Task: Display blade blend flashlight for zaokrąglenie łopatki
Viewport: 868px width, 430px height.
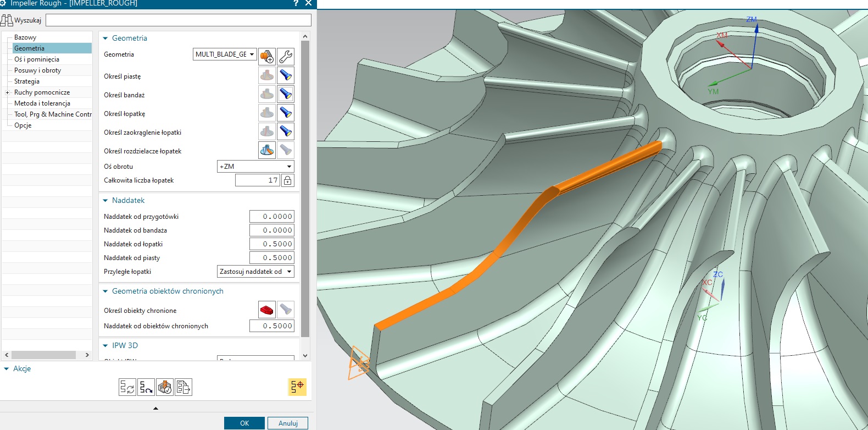Action: pyautogui.click(x=286, y=131)
